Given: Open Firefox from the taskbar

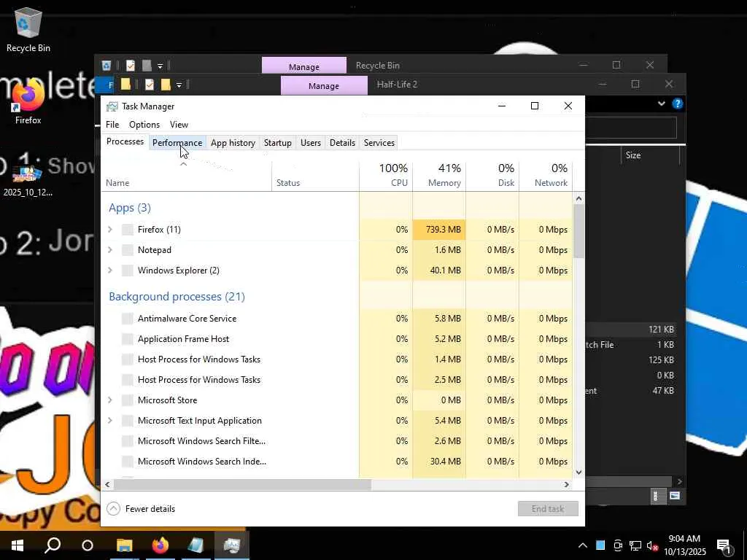Looking at the screenshot, I should click(160, 545).
